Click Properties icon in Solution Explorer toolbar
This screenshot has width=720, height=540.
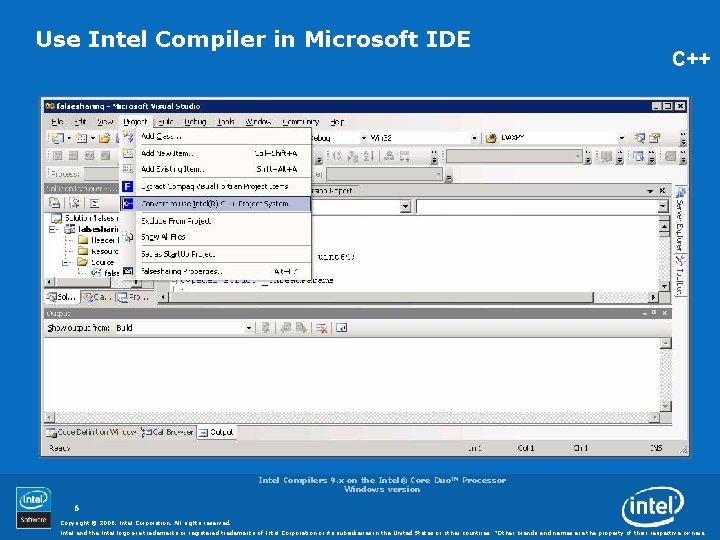(x=55, y=203)
